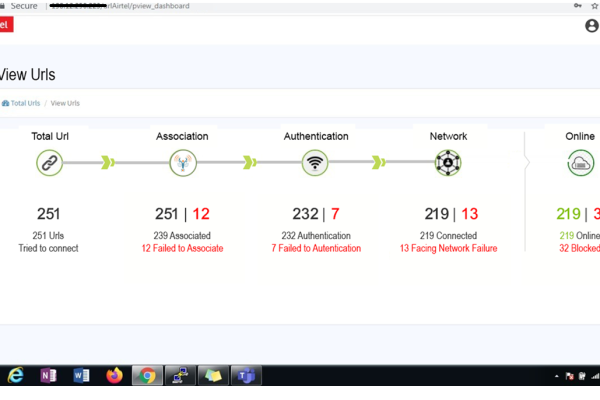Click the Total Url chain link icon

[x=50, y=162]
